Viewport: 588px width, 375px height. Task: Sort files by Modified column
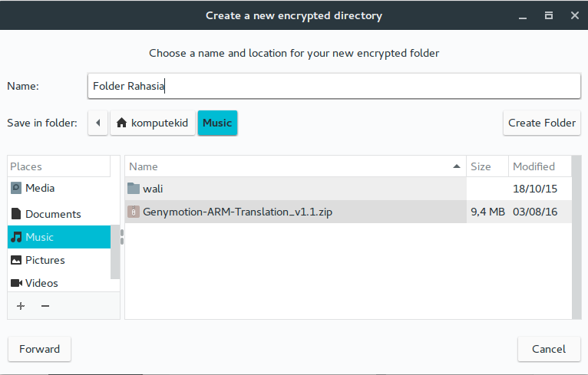click(539, 166)
